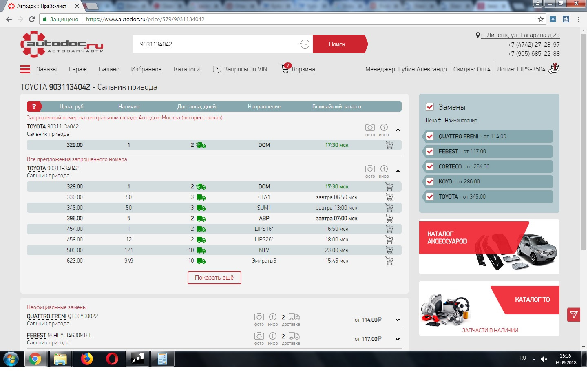The width and height of the screenshot is (588, 371).
Task: Click the red question mark in table header
Action: click(34, 106)
